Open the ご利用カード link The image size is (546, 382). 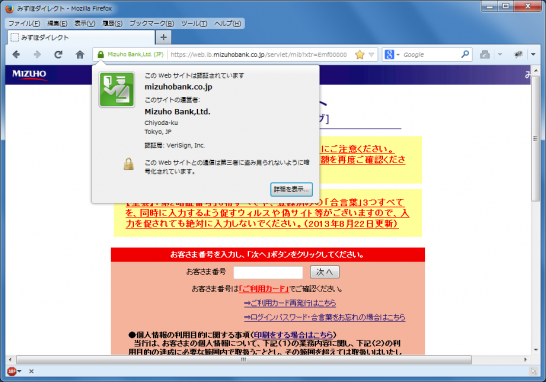[x=264, y=289]
